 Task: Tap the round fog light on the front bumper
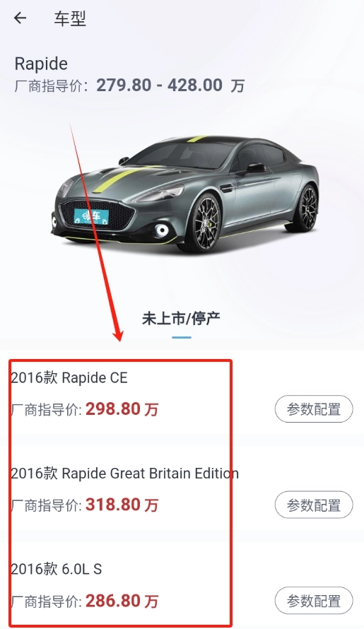point(162,230)
